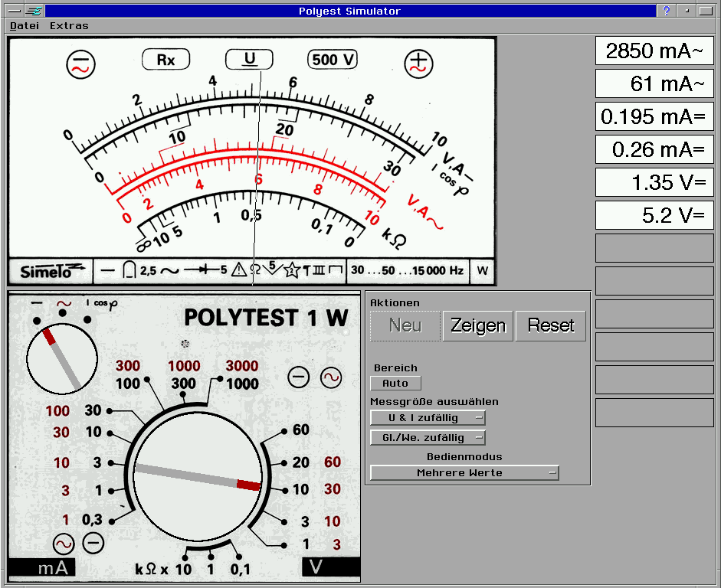Open the 'Gl./We. zufällig' dropdown
The width and height of the screenshot is (721, 588).
[x=428, y=438]
